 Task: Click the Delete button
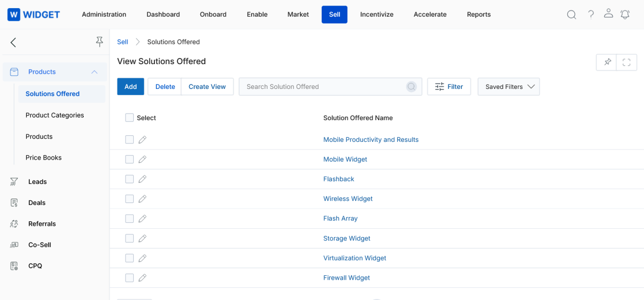[165, 87]
